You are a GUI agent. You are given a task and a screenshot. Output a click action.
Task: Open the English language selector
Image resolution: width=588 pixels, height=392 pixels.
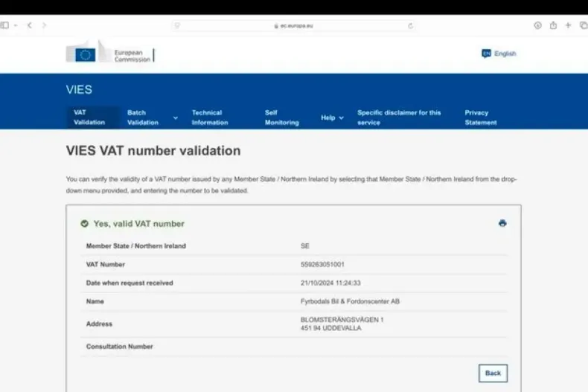[x=499, y=54]
